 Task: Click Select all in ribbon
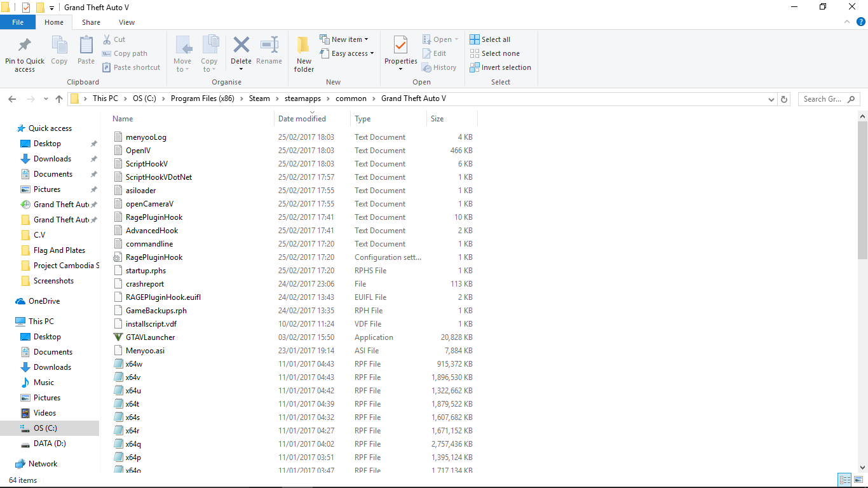coord(490,39)
